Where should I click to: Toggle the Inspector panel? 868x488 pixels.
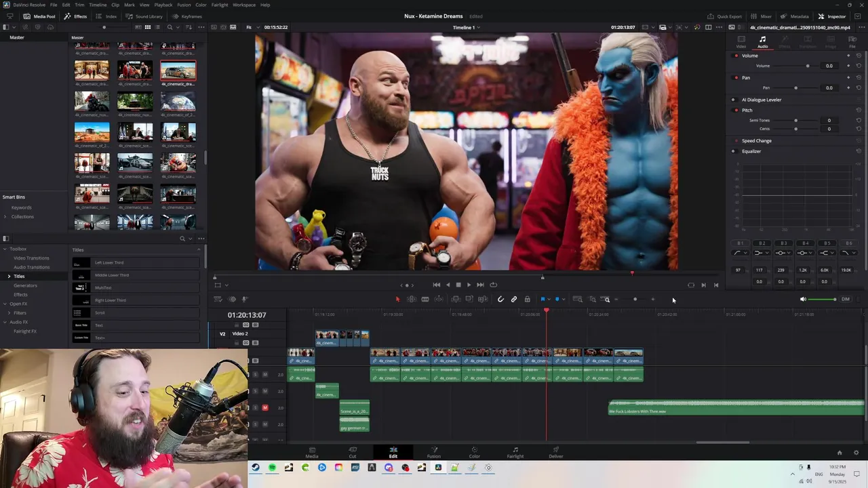point(832,16)
